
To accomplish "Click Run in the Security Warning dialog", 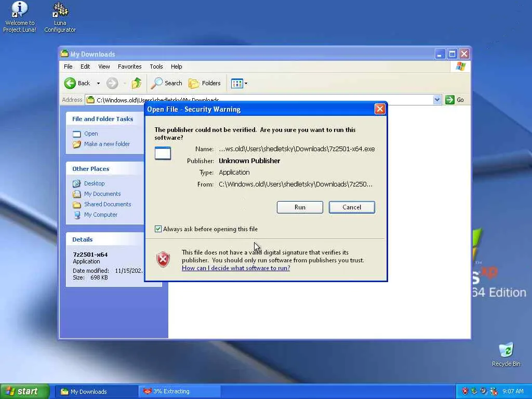I will coord(300,207).
